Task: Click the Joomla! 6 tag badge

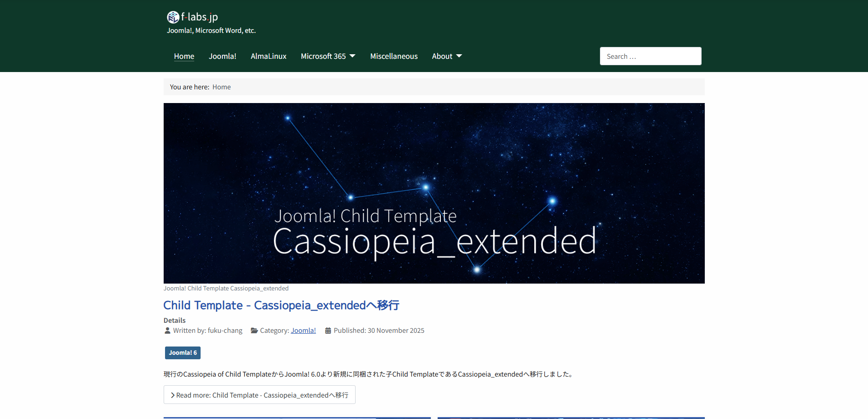Action: [183, 353]
